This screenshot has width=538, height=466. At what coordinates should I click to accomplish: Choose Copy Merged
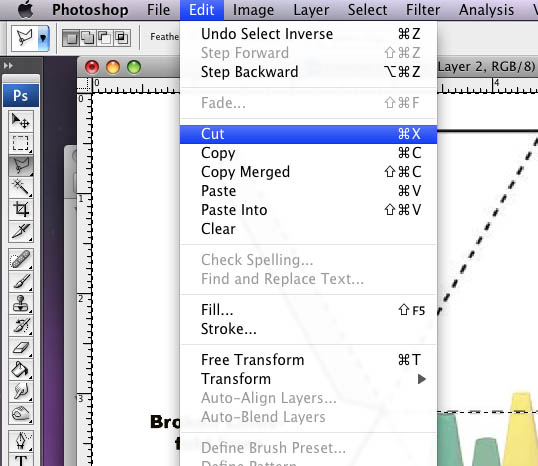pyautogui.click(x=308, y=172)
